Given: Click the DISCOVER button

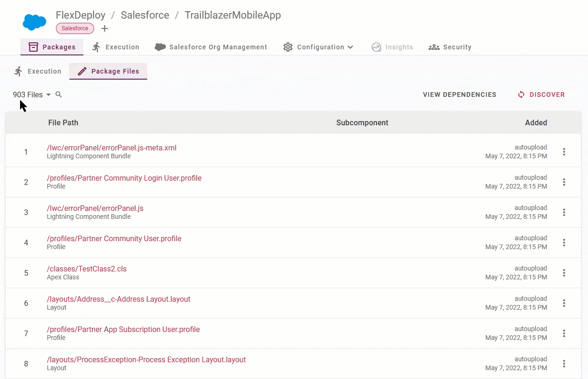Looking at the screenshot, I should pyautogui.click(x=541, y=95).
